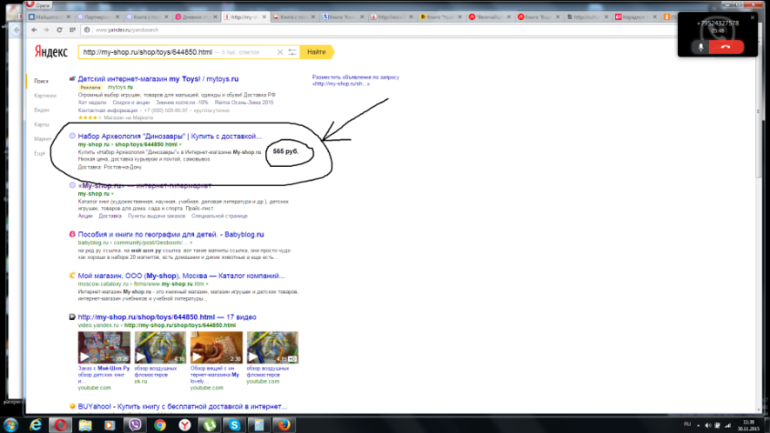Open the Карты search category
The height and width of the screenshot is (433, 770).
click(41, 124)
